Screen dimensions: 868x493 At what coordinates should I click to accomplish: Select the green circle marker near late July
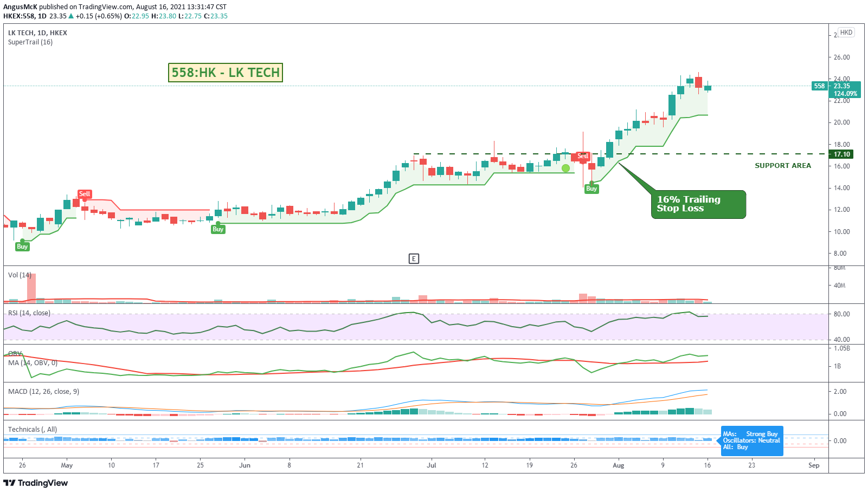(x=565, y=168)
